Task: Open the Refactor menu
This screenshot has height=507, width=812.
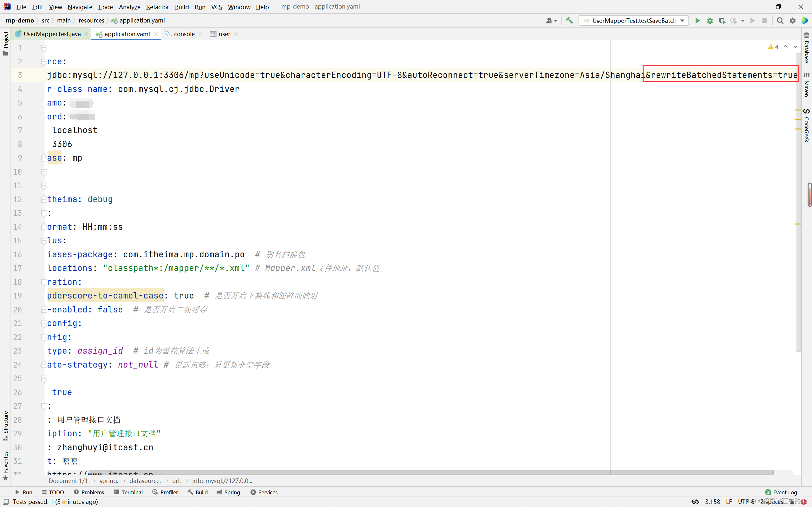Action: (157, 7)
